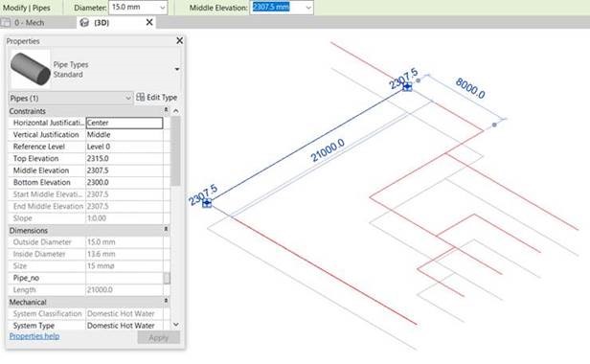Viewport: 590px width, 364px height.
Task: Click dimension witness dot below the 8000.0 dimension
Action: point(494,125)
